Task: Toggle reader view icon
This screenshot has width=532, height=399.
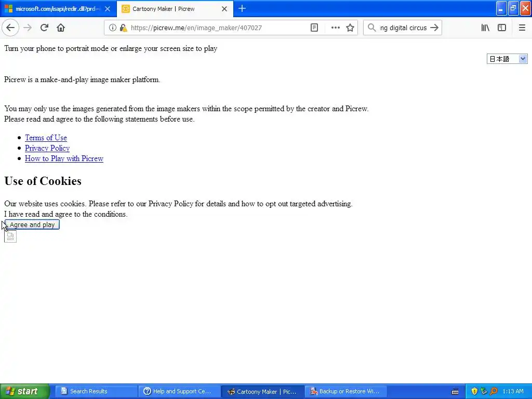Action: click(x=314, y=28)
